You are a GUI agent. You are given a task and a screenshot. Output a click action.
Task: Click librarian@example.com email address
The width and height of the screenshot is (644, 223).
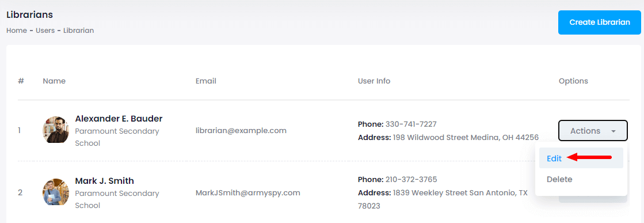pos(241,130)
